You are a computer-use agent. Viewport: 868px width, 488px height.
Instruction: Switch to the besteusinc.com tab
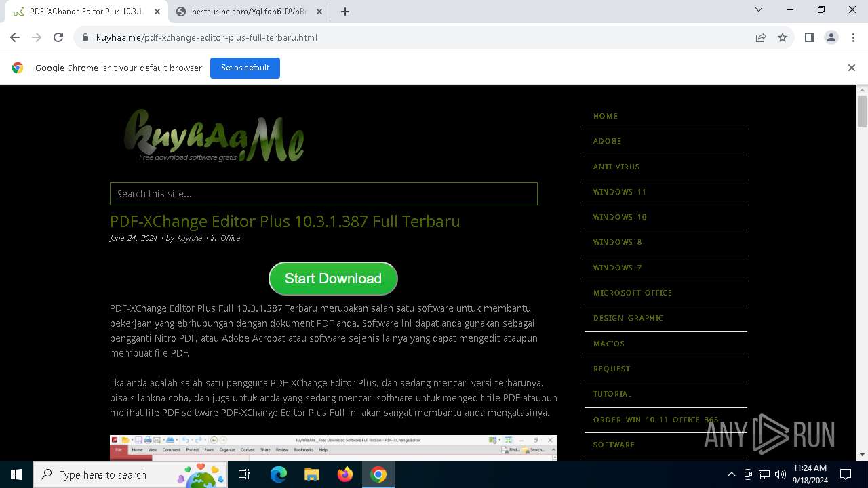250,12
